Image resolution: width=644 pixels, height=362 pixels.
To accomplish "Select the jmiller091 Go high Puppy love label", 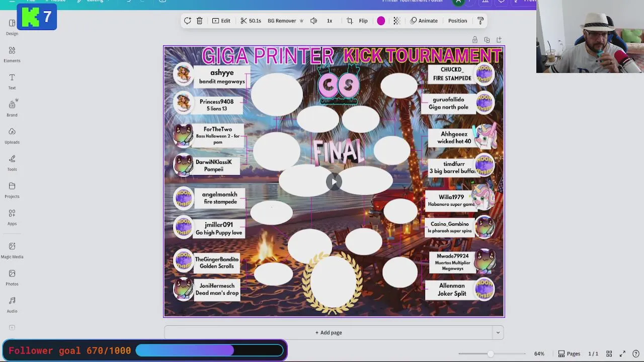I will 219,228.
